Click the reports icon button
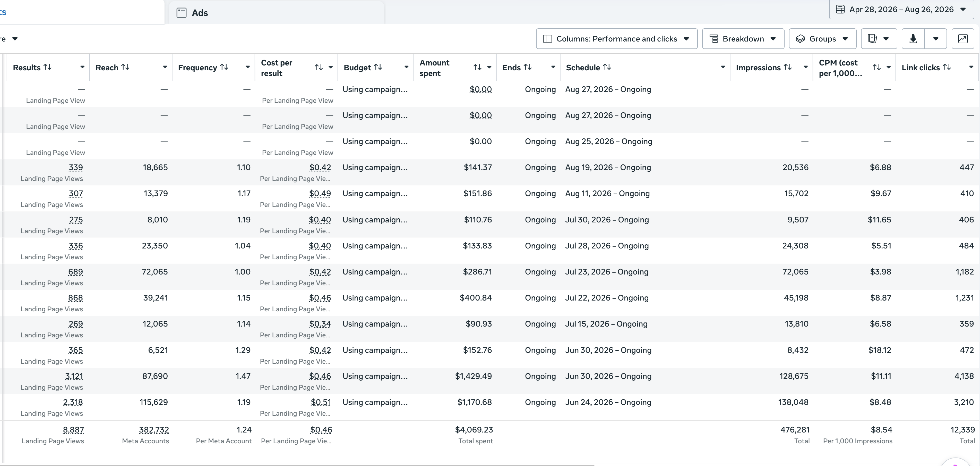Viewport: 980px width, 466px height. [879, 39]
